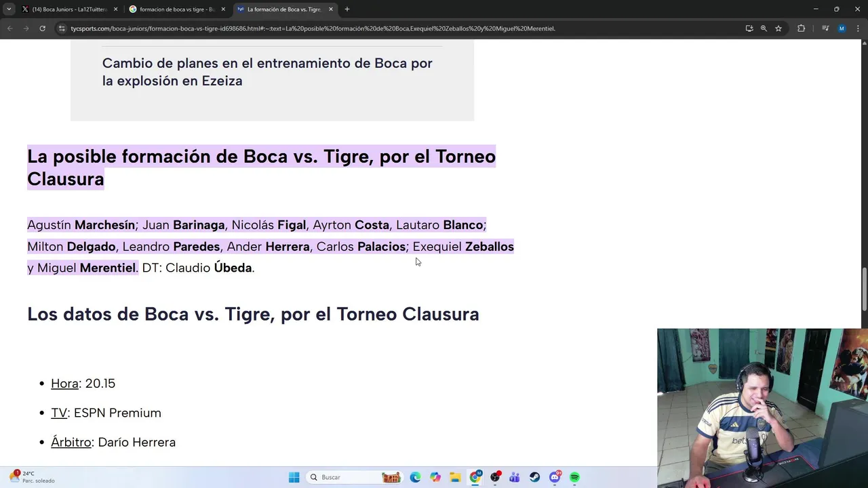Close the Google search tab

(223, 9)
